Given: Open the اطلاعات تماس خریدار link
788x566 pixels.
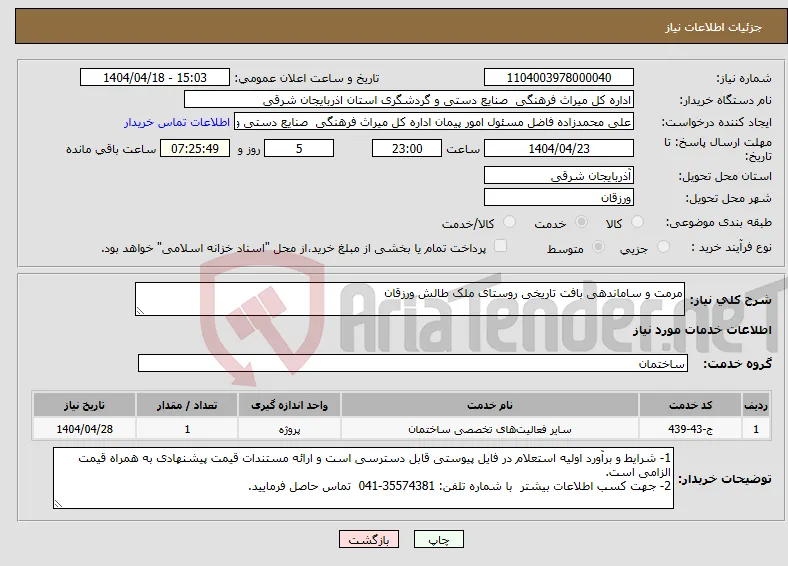Looking at the screenshot, I should coord(177,122).
